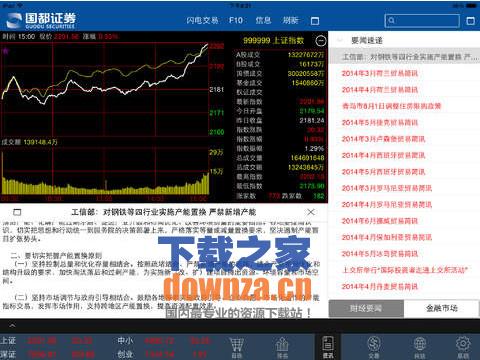Open the globe icon in bottom bar
Screen dimensions: 480x360
pos(420,348)
